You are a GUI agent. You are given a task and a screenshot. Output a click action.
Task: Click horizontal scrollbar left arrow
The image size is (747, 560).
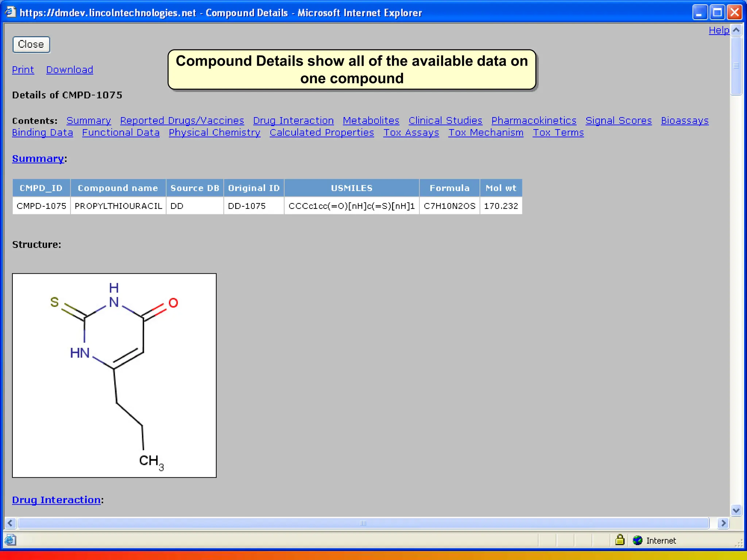10,523
